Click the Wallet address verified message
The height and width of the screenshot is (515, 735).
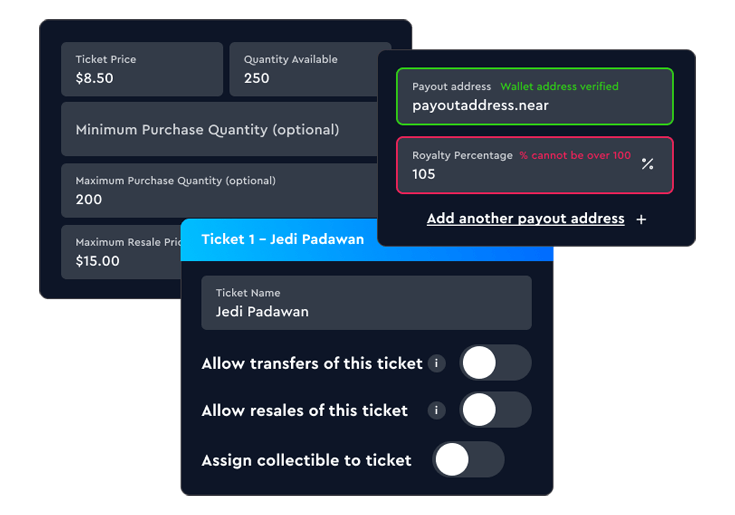559,86
